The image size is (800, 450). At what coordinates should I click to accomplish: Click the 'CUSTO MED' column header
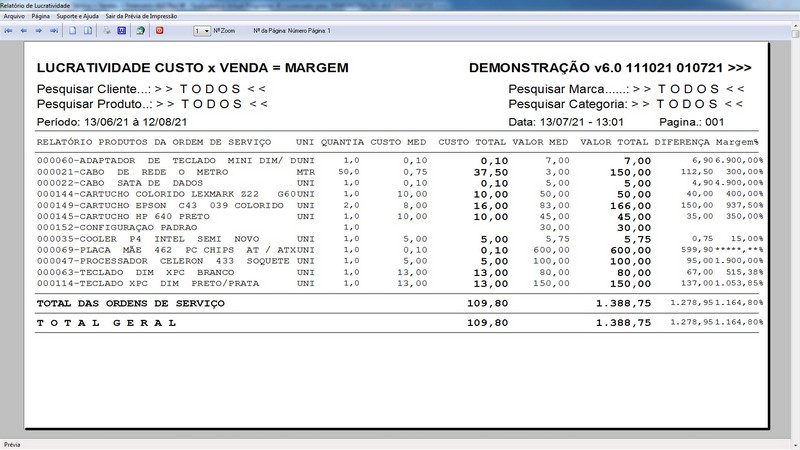[398, 142]
